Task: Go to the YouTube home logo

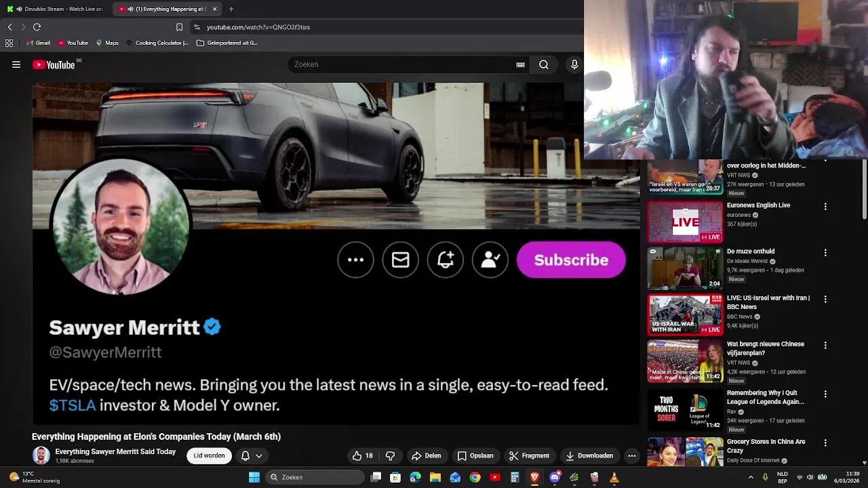Action: [54, 64]
